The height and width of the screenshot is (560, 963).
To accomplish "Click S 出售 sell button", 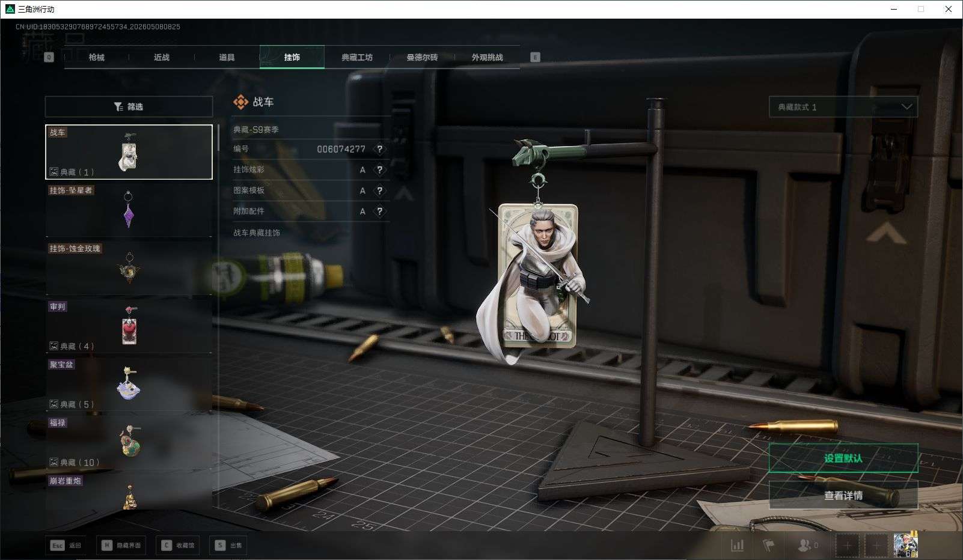I will pos(228,545).
